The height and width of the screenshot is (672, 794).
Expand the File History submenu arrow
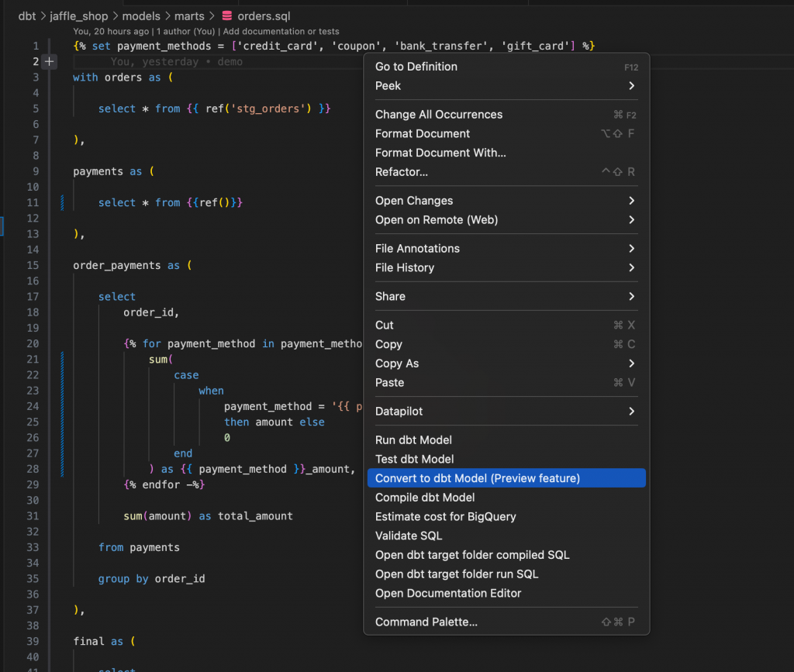(631, 267)
